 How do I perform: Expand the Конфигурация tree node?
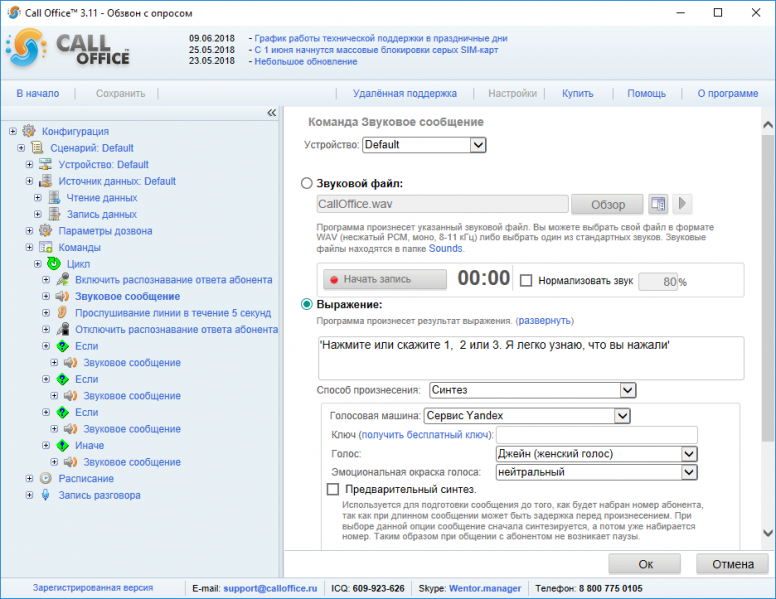tap(13, 131)
